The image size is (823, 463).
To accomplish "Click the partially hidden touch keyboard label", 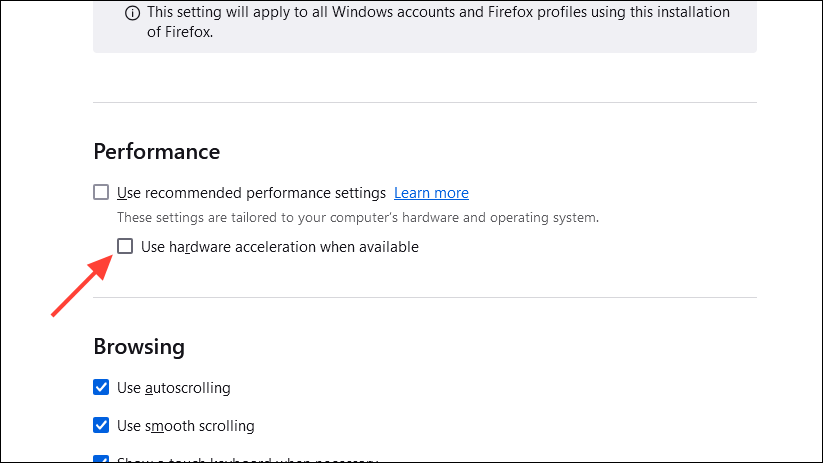I will pos(247,460).
